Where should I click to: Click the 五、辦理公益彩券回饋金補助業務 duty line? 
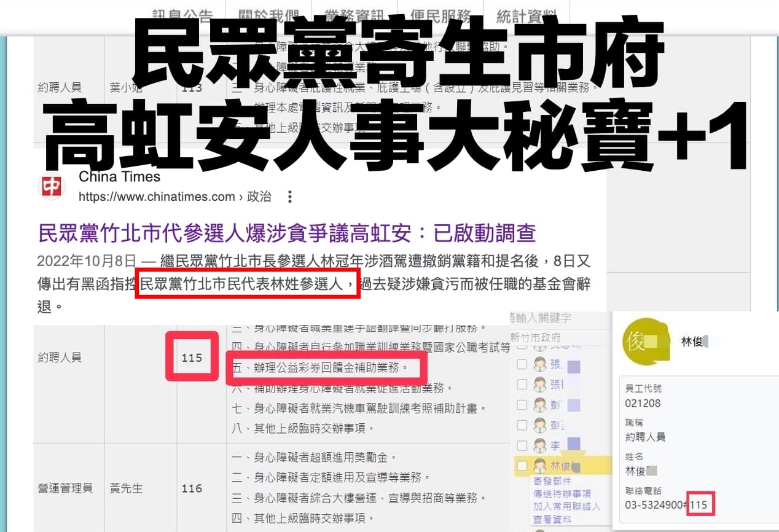coord(321,368)
